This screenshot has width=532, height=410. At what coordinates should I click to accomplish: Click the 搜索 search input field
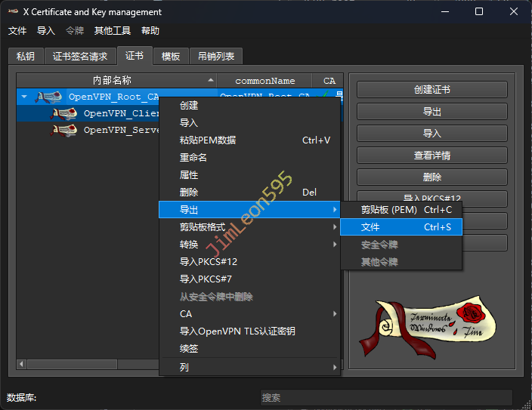[x=385, y=397]
